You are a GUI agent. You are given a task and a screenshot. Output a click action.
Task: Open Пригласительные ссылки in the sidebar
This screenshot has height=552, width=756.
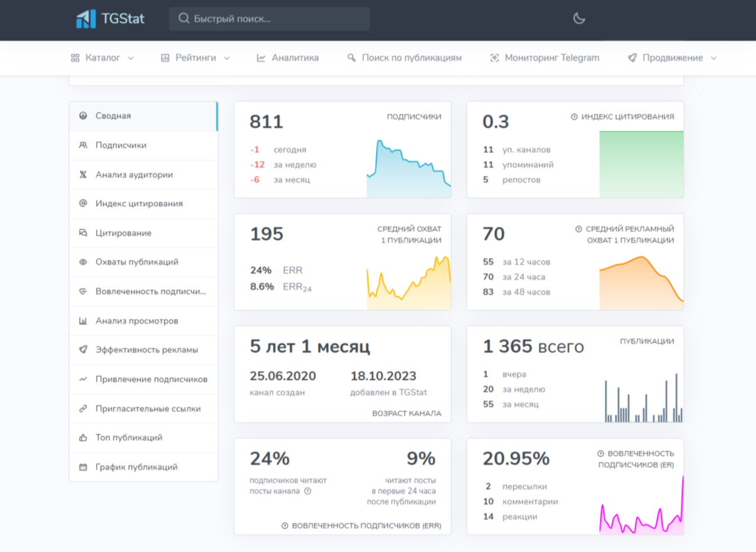click(x=148, y=409)
